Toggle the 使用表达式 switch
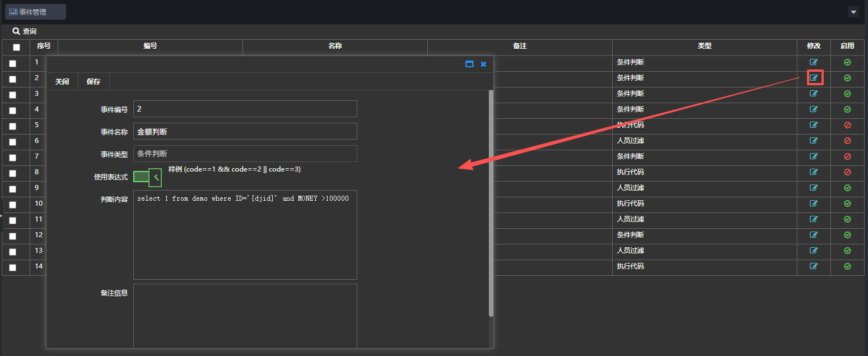Screen dimensions: 868x356 click(147, 177)
